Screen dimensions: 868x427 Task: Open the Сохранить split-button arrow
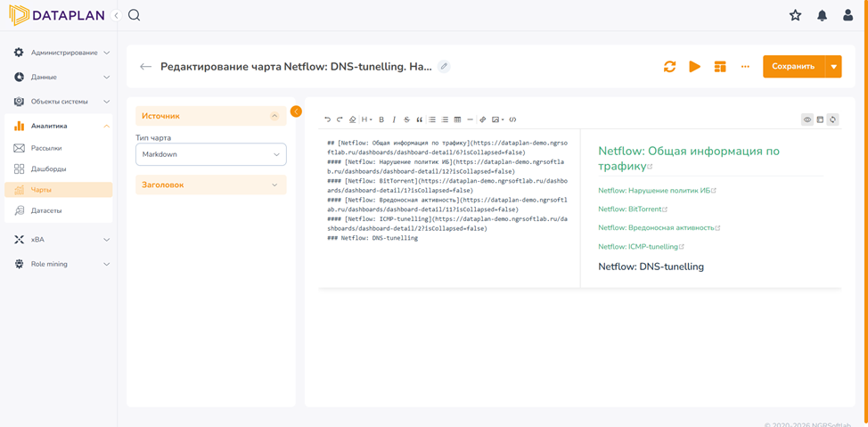pos(833,67)
